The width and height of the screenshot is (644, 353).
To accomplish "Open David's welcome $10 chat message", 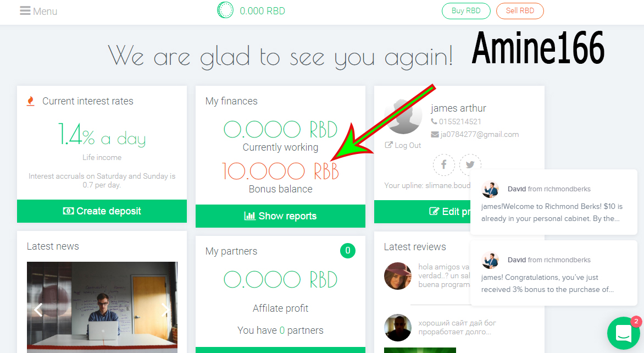I will click(x=554, y=202).
